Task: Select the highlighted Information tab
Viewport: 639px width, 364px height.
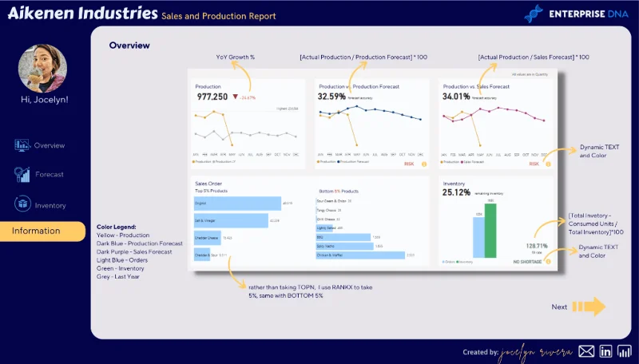Action: (42, 231)
